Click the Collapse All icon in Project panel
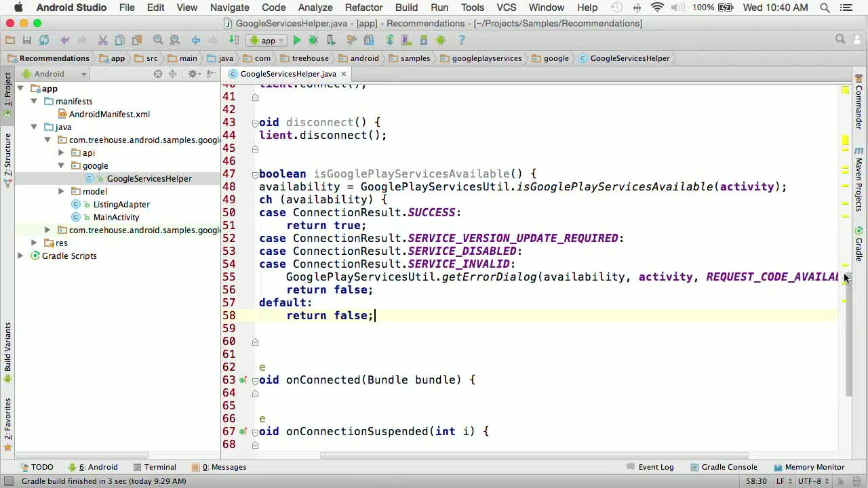This screenshot has width=868, height=488. coord(173,74)
